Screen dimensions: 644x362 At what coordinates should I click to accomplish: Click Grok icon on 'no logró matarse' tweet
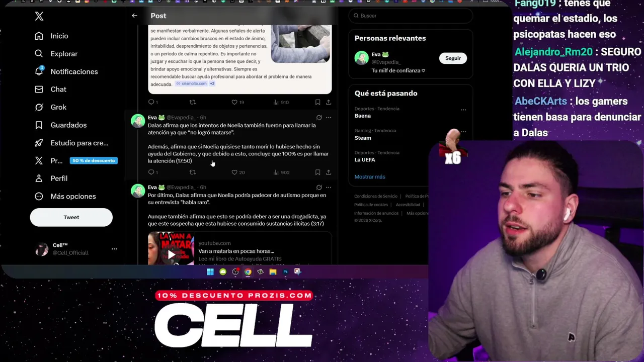[x=319, y=118]
